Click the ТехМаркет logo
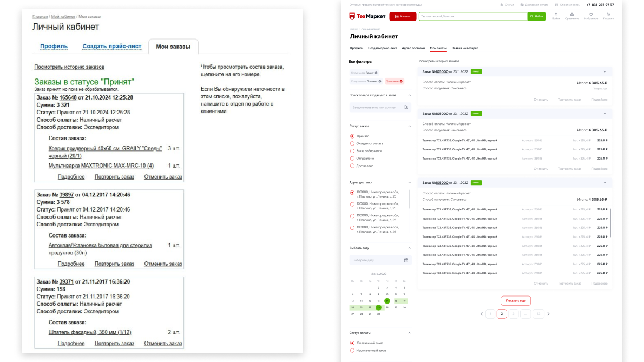 [366, 16]
